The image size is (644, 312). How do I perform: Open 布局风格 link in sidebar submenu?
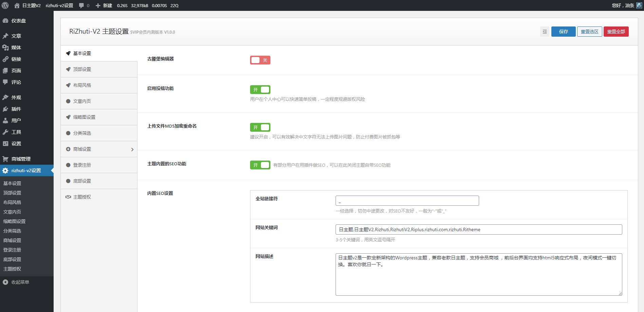(x=12, y=202)
